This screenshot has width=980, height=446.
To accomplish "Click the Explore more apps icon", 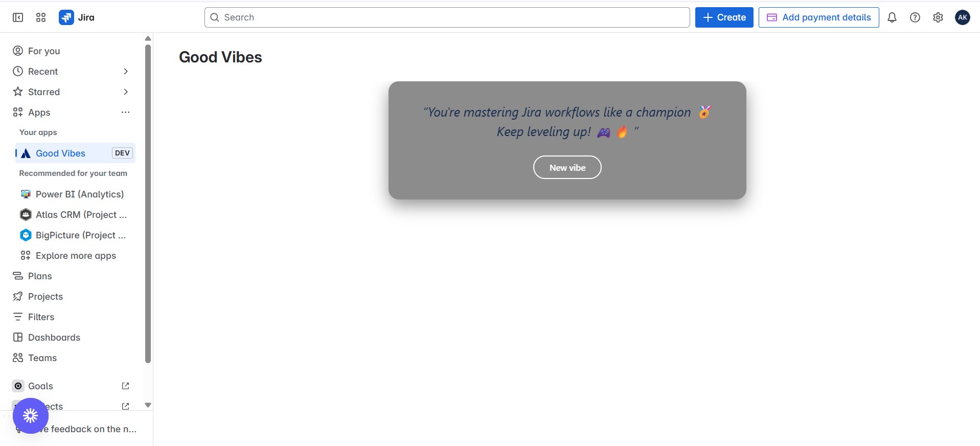I will point(26,255).
